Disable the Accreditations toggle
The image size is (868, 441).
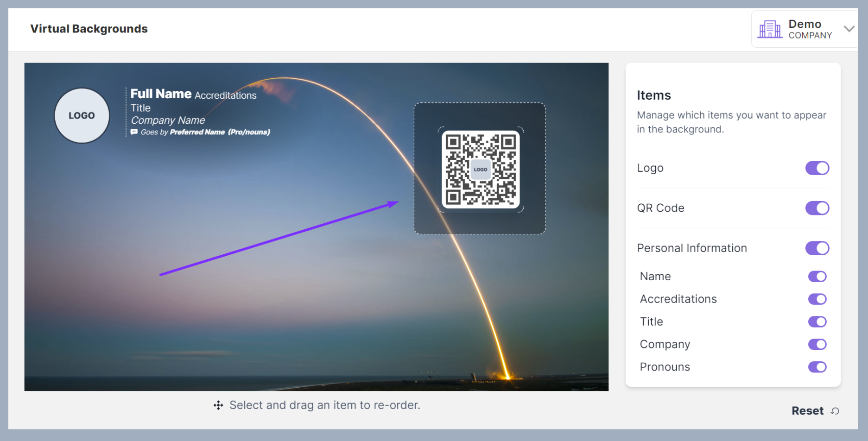[x=817, y=299]
